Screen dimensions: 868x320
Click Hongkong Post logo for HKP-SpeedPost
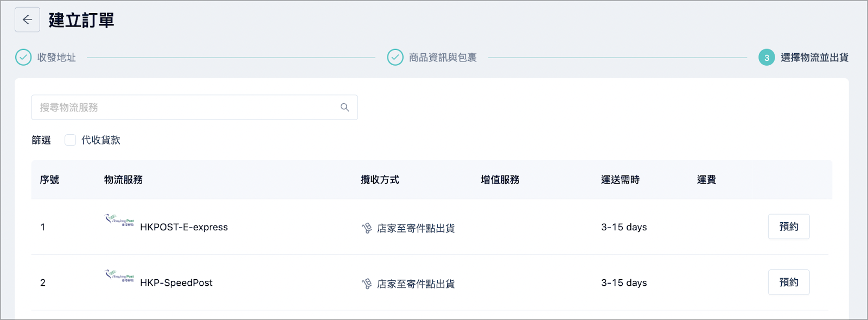[119, 275]
